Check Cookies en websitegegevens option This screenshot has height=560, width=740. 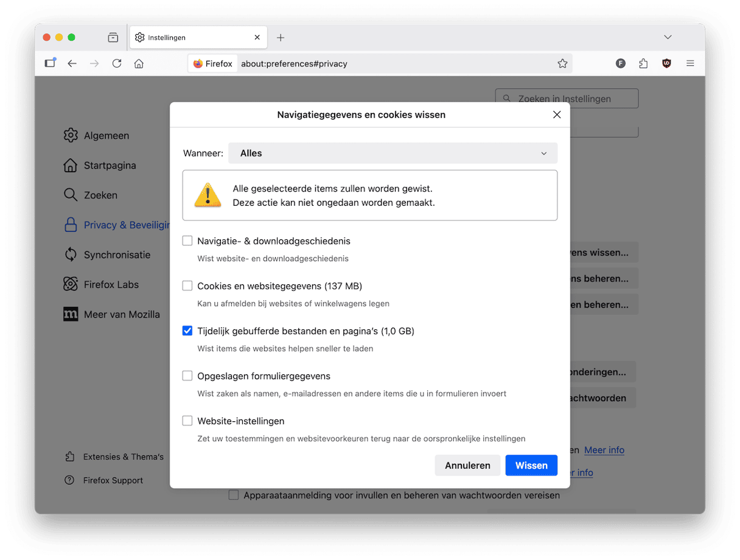click(x=187, y=286)
